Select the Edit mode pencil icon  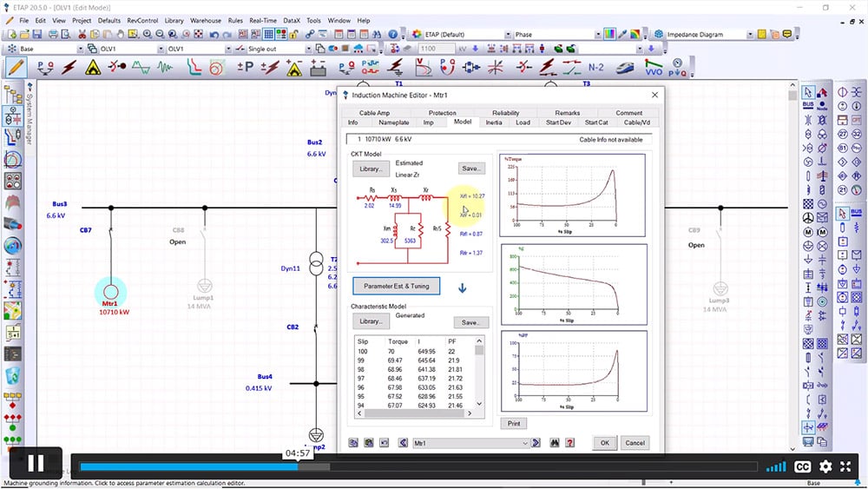click(16, 68)
